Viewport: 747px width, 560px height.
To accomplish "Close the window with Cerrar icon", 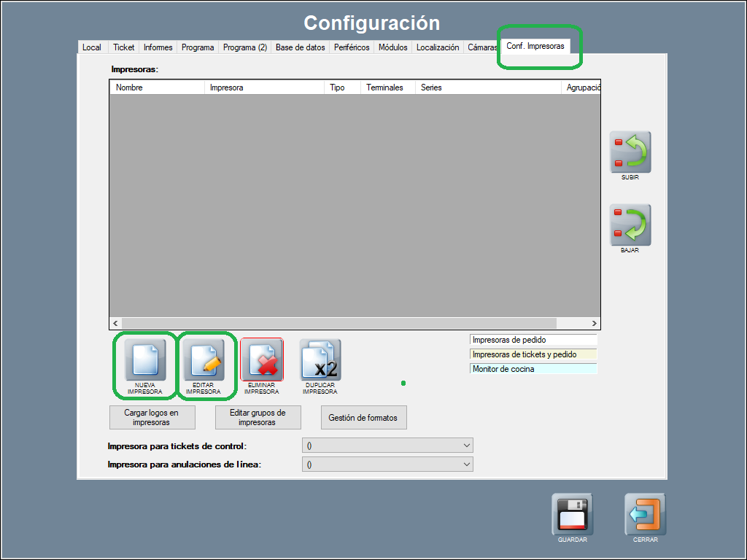I will click(x=645, y=514).
